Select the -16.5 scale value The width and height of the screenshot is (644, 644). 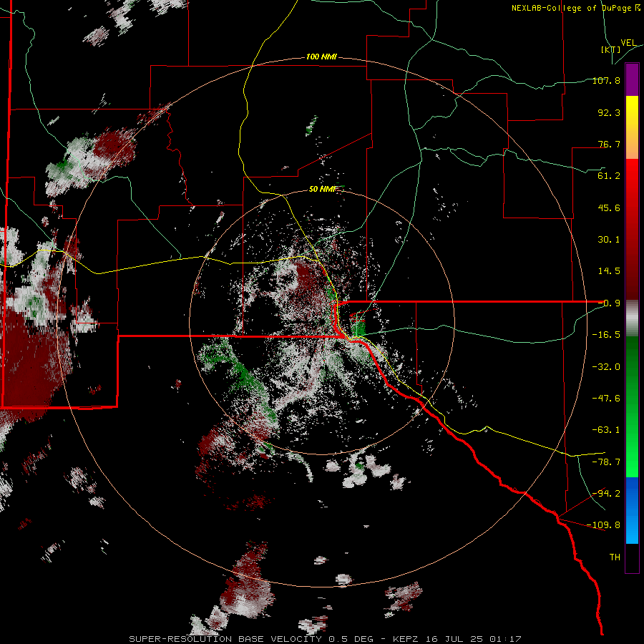pyautogui.click(x=606, y=335)
